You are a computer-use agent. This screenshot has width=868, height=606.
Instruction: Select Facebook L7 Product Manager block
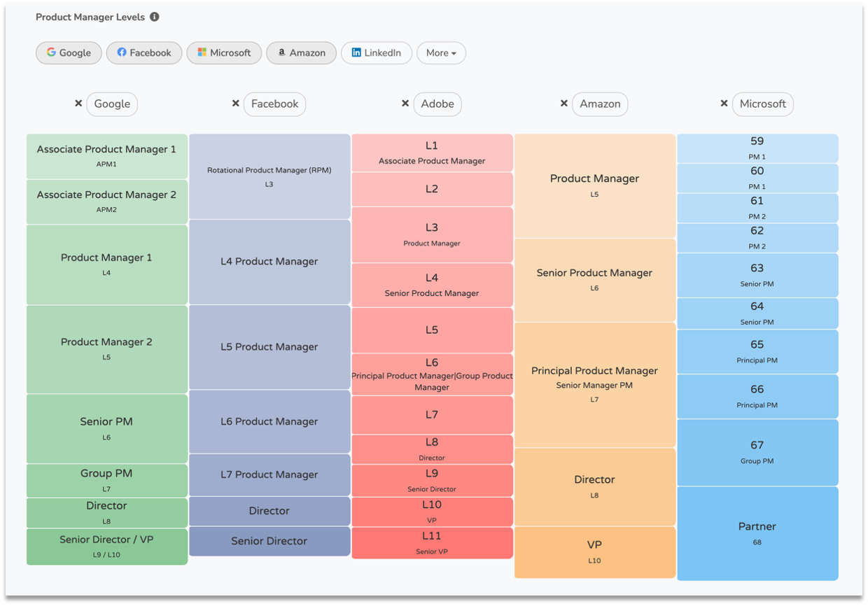click(269, 475)
